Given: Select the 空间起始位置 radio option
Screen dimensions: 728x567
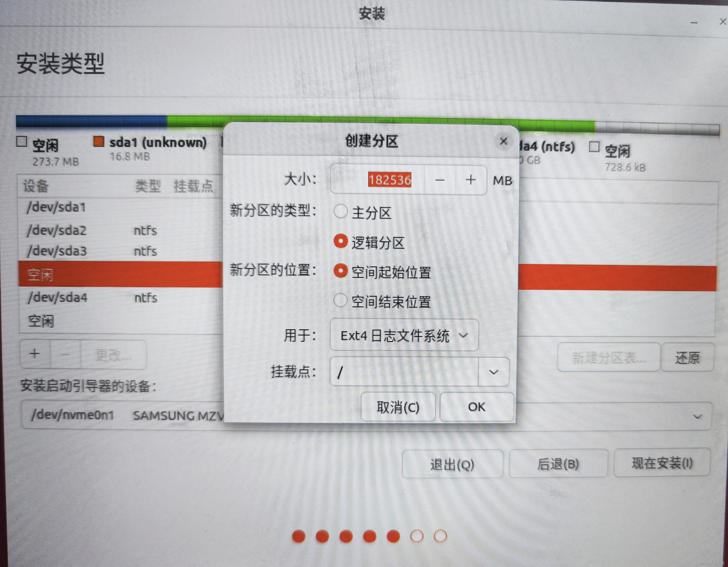Looking at the screenshot, I should pyautogui.click(x=341, y=271).
